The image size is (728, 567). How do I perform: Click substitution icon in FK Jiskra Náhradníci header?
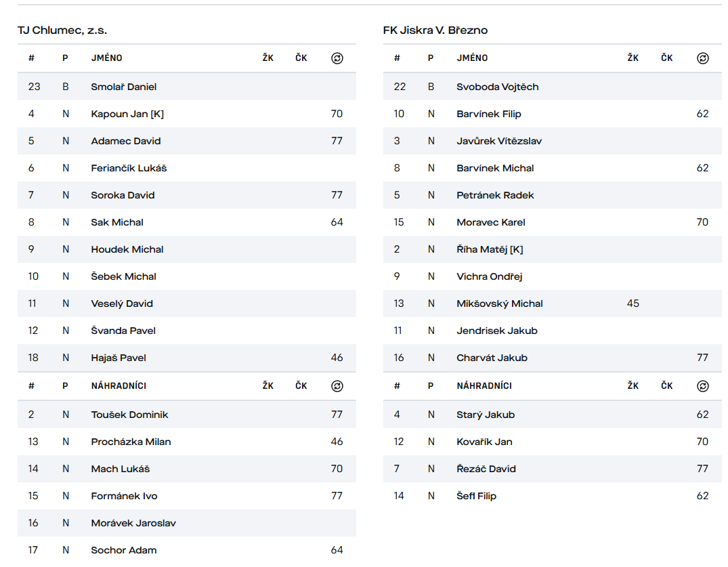[x=703, y=386]
